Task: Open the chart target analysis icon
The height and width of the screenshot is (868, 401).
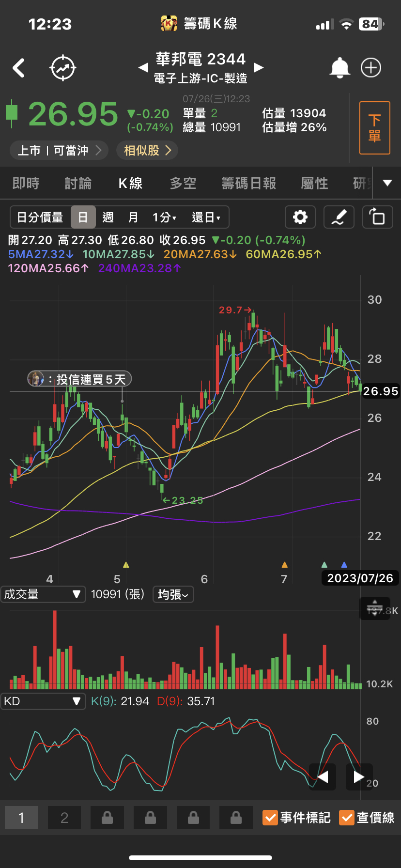Action: point(63,68)
